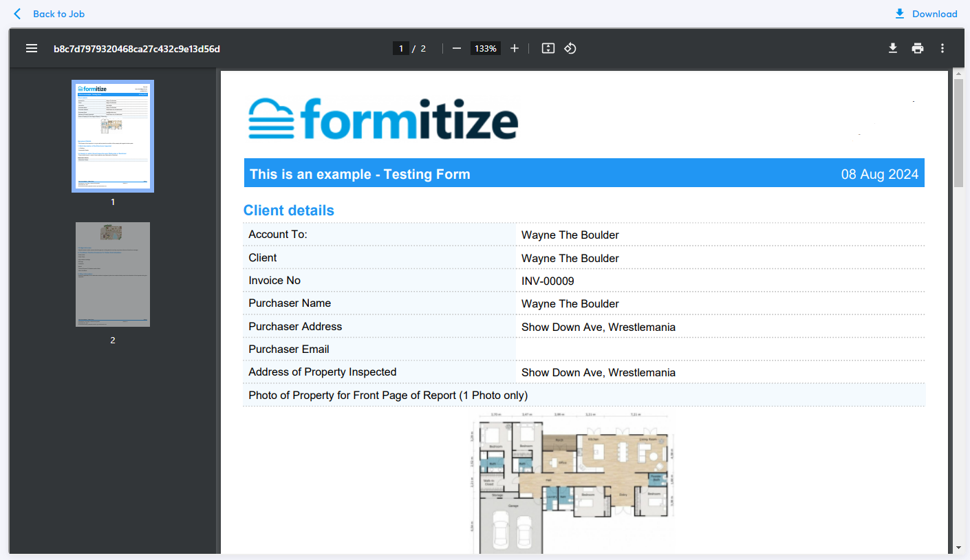Toggle the PDF sidebar hamburger menu
Screen dimensions: 970x560
tap(32, 48)
